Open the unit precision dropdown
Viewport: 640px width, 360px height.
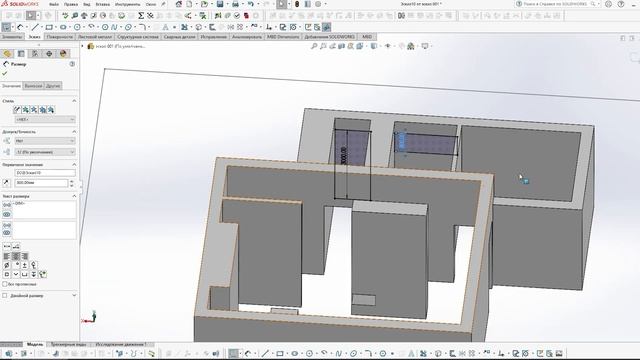(45, 152)
